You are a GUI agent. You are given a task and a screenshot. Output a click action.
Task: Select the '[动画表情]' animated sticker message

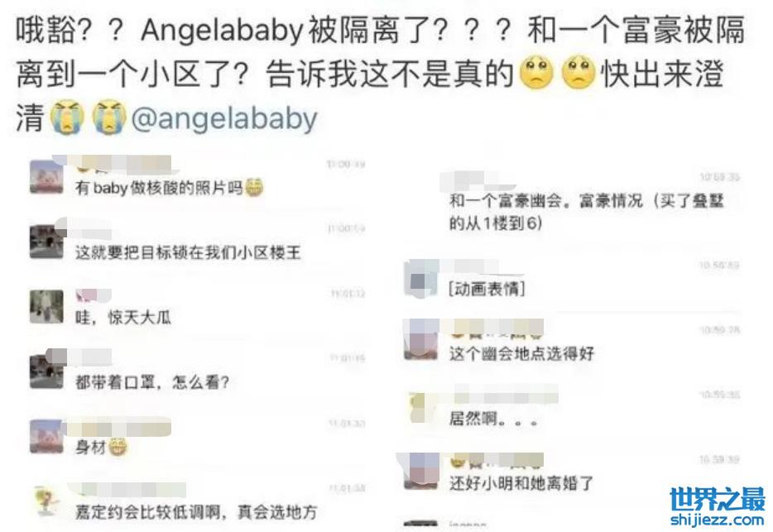pos(487,289)
